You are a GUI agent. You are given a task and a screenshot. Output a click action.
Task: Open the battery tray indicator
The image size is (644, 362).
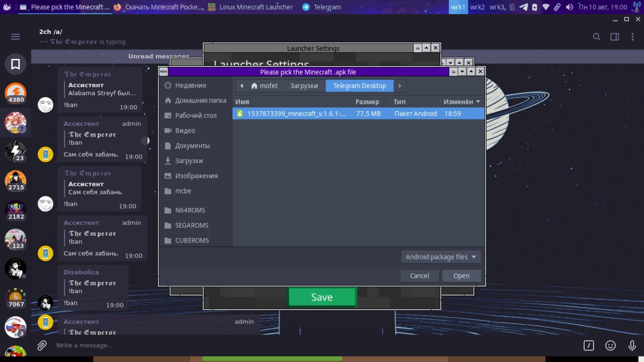pyautogui.click(x=535, y=7)
